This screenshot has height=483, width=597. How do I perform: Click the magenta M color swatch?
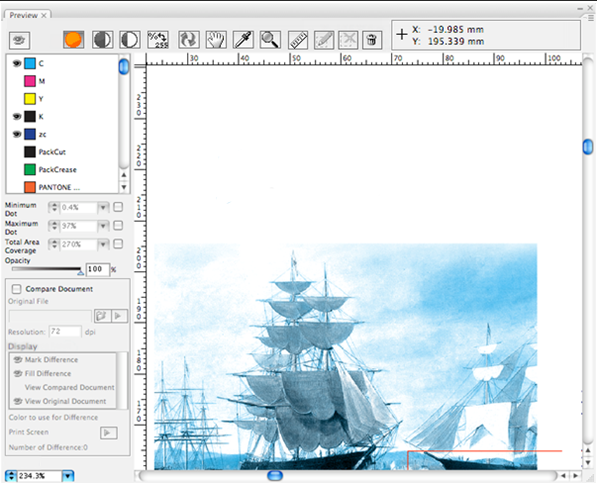30,81
